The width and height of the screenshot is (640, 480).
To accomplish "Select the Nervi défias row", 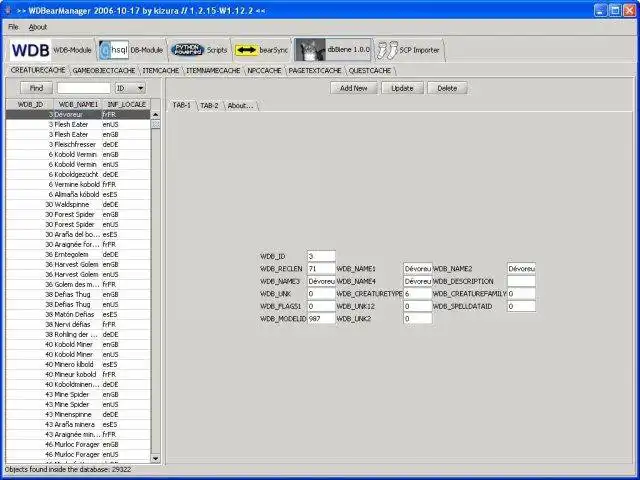I will click(78, 324).
